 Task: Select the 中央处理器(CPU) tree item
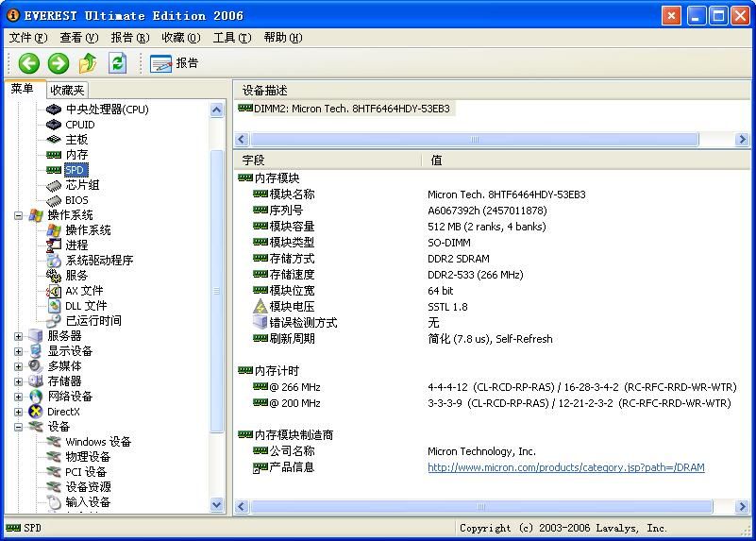[x=107, y=110]
